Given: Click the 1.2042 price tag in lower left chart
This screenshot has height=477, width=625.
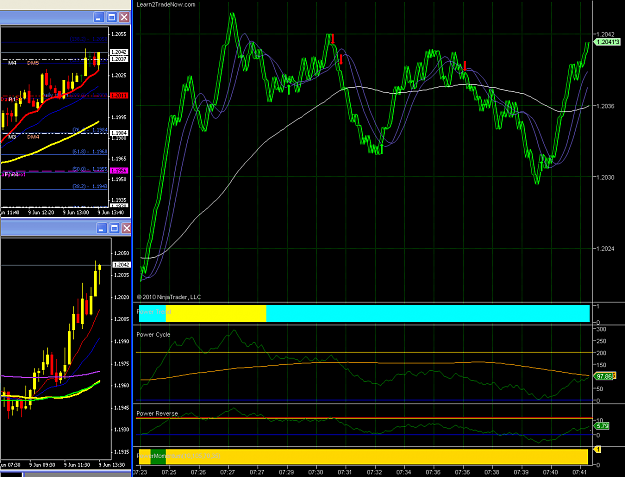Looking at the screenshot, I should [x=122, y=265].
